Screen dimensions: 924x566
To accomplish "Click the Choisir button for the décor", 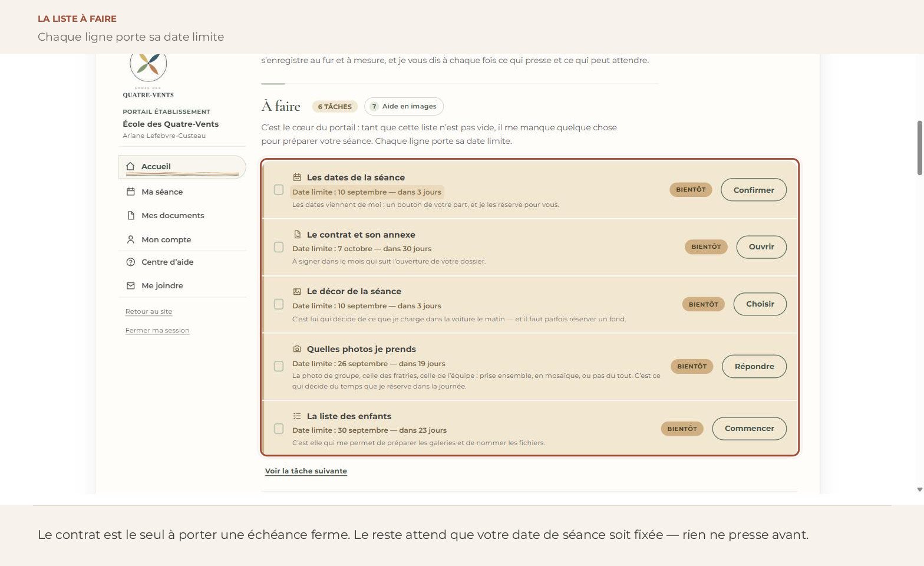I will click(x=760, y=304).
